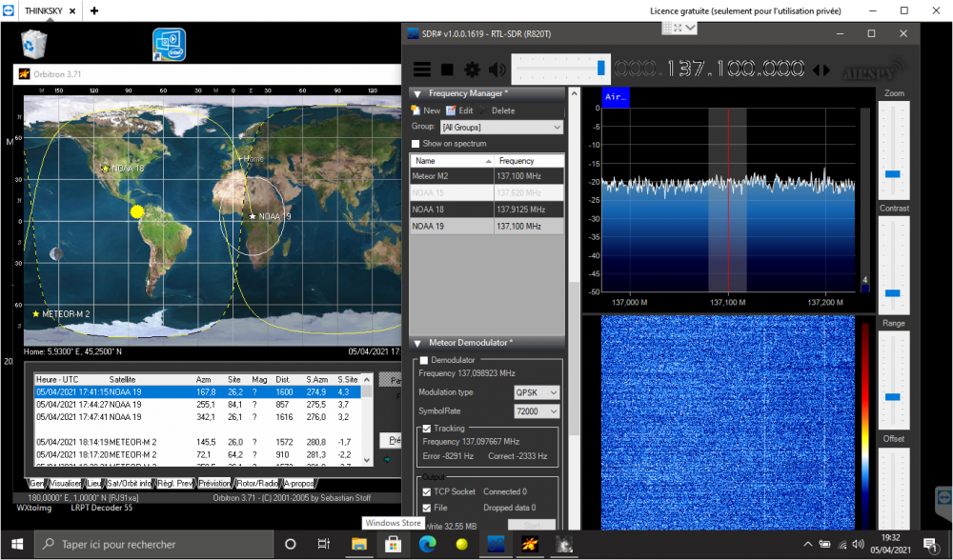
Task: Enable Show on spectrum checkbox
Action: 416,144
